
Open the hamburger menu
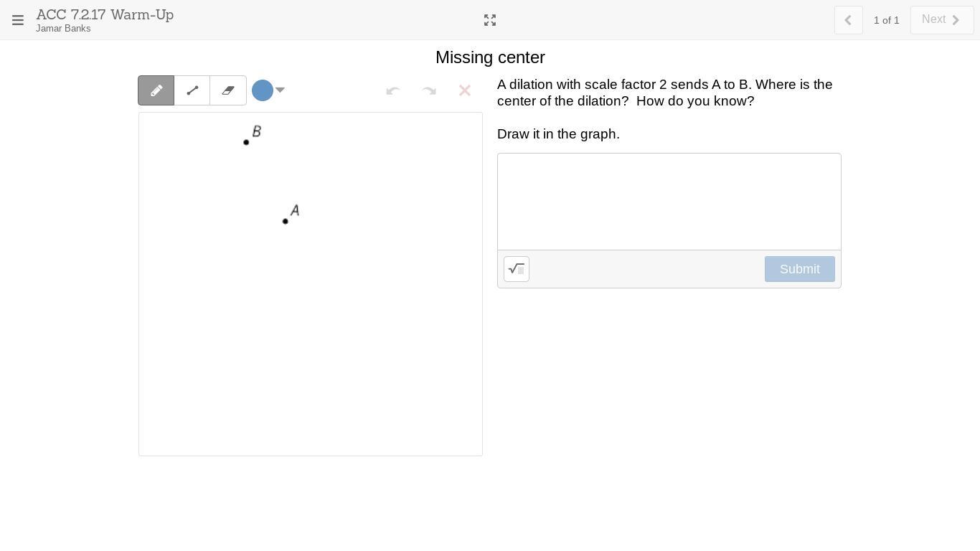[18, 20]
